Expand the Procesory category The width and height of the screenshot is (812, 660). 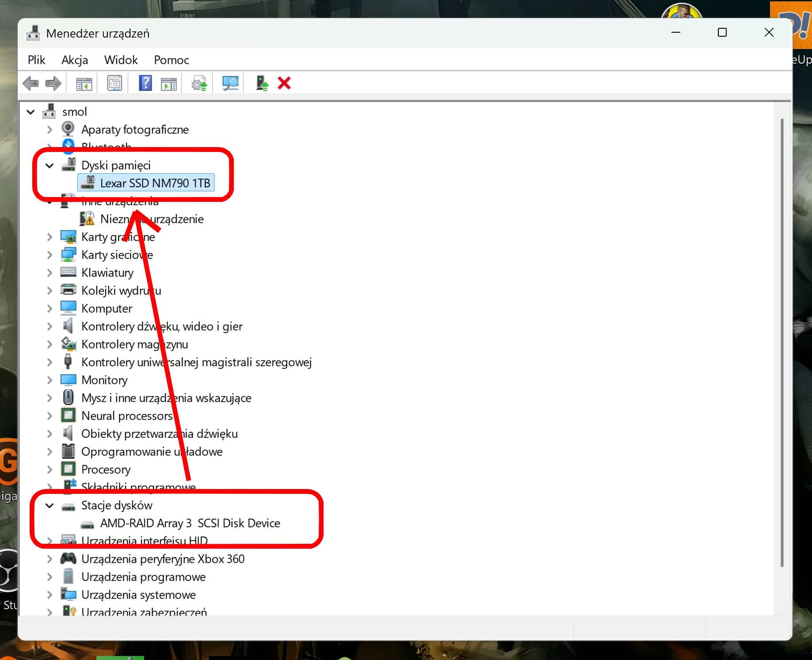pyautogui.click(x=50, y=470)
